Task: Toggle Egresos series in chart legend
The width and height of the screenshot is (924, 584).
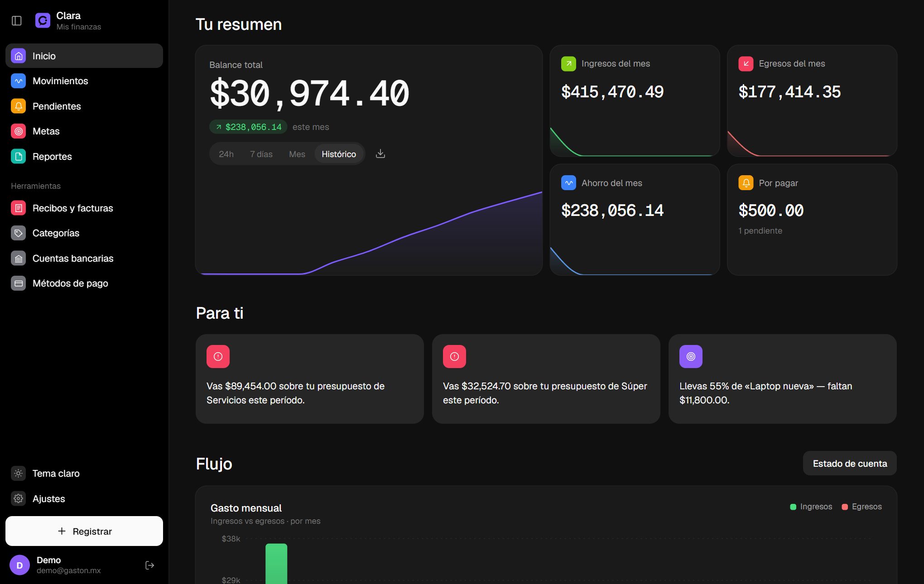Action: (861, 507)
